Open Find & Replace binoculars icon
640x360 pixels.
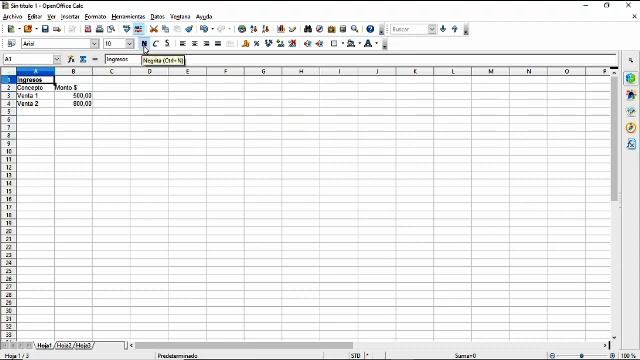(308, 29)
